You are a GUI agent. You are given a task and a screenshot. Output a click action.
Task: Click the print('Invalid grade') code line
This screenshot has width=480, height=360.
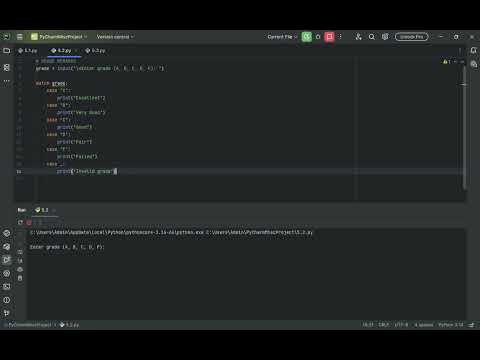point(87,171)
